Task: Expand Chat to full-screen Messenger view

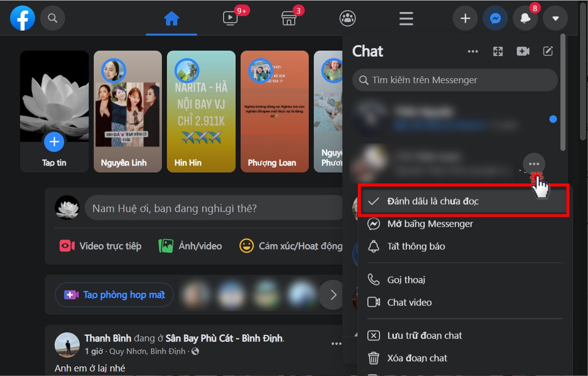Action: pyautogui.click(x=497, y=51)
